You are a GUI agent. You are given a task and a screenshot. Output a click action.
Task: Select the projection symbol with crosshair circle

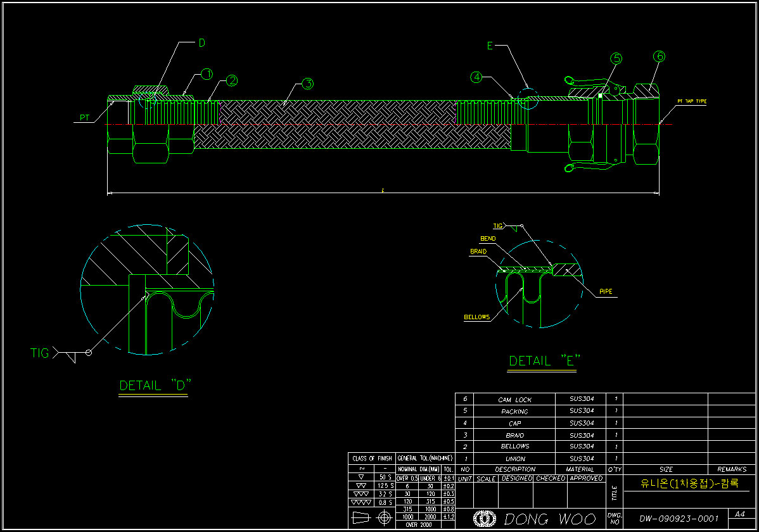(x=383, y=518)
